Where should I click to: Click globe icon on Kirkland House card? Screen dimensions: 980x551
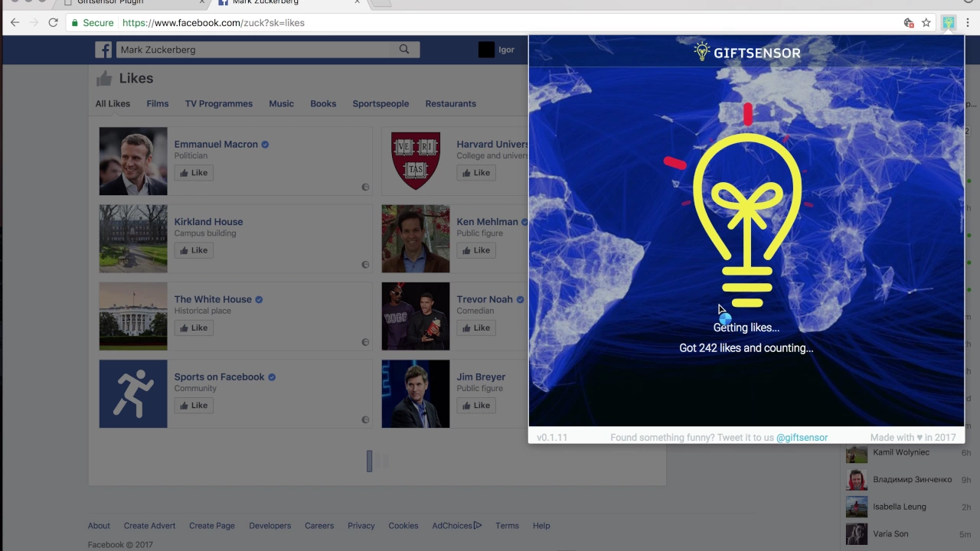click(365, 265)
